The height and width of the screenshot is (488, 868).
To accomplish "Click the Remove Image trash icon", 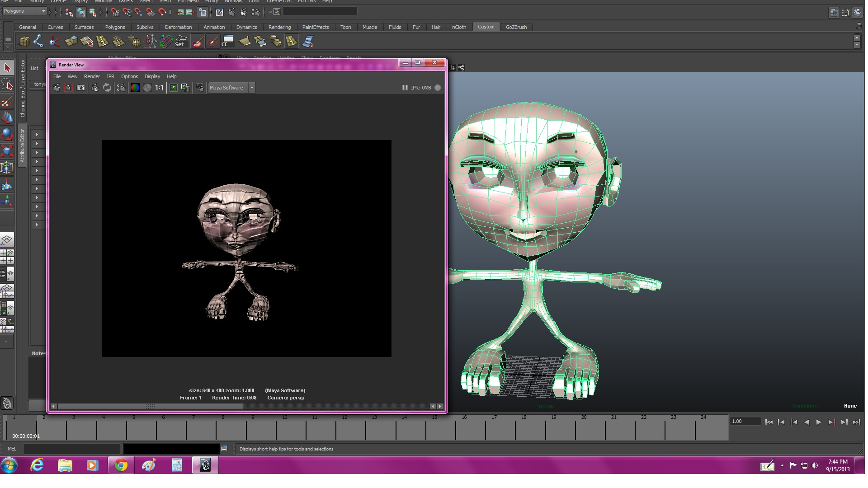I will click(x=185, y=88).
